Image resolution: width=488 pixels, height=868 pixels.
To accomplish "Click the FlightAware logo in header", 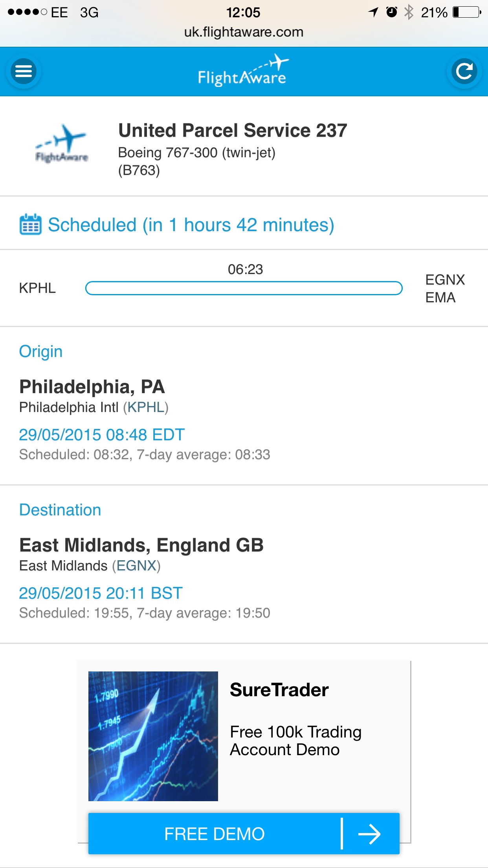I will pos(243,71).
